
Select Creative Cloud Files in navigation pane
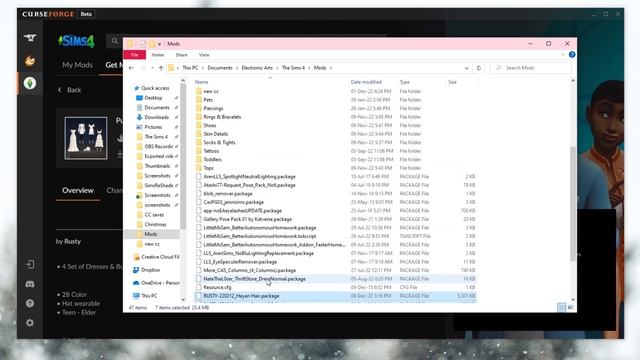click(156, 257)
